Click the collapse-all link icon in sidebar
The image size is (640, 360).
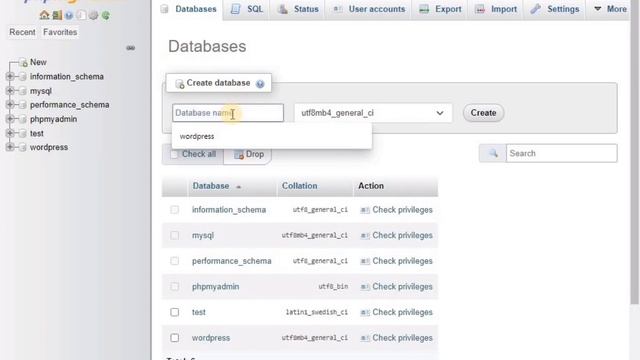(131, 48)
